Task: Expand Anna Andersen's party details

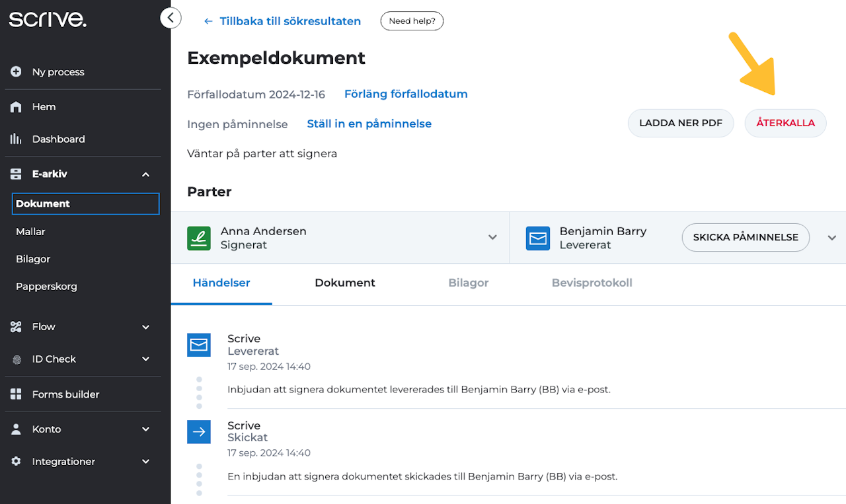Action: [492, 238]
